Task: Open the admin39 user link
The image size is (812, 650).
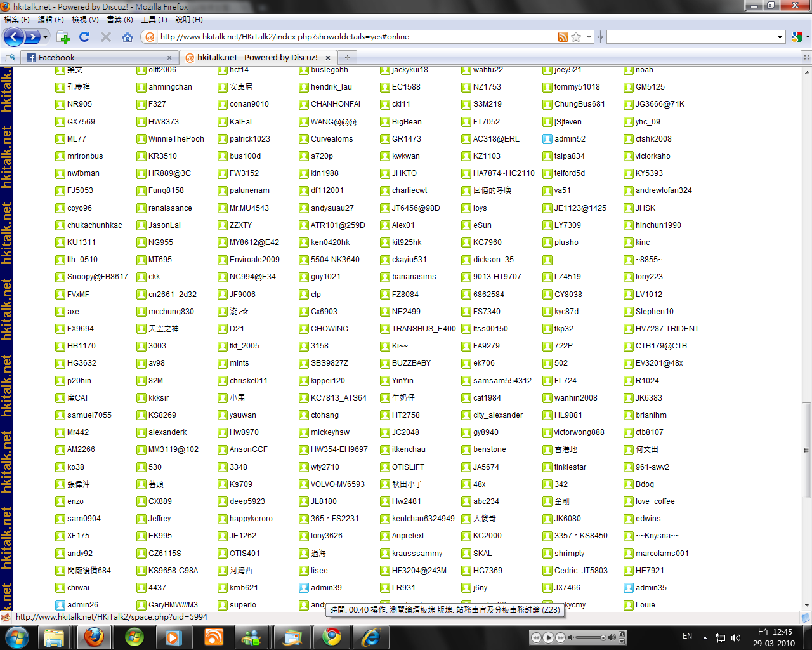Action: pos(326,588)
